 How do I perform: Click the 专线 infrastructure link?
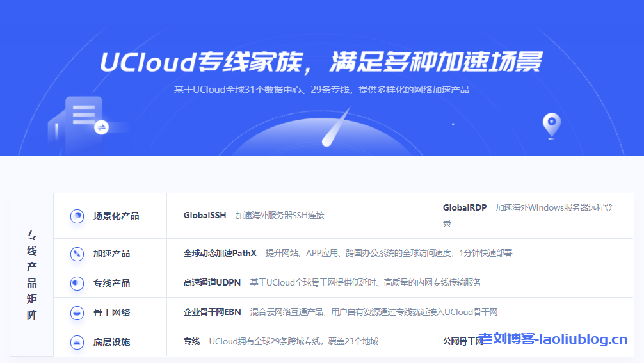(x=191, y=342)
